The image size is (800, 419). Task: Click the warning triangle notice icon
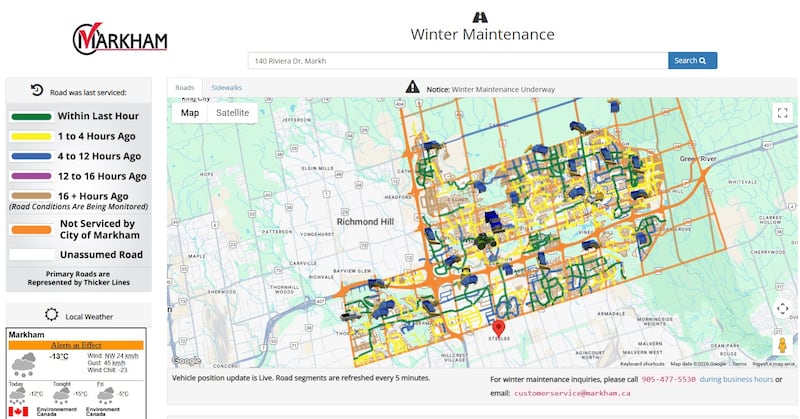click(x=412, y=88)
